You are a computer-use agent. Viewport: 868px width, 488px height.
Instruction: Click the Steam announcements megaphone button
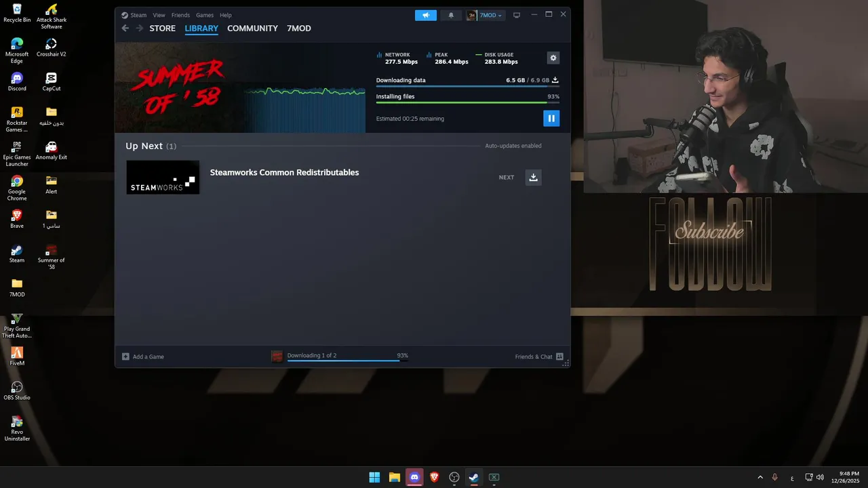[x=426, y=15]
